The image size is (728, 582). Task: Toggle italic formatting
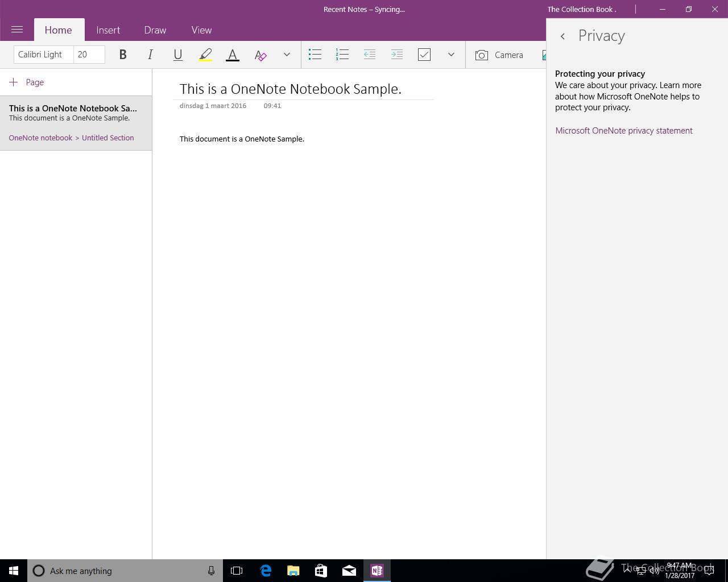tap(150, 55)
